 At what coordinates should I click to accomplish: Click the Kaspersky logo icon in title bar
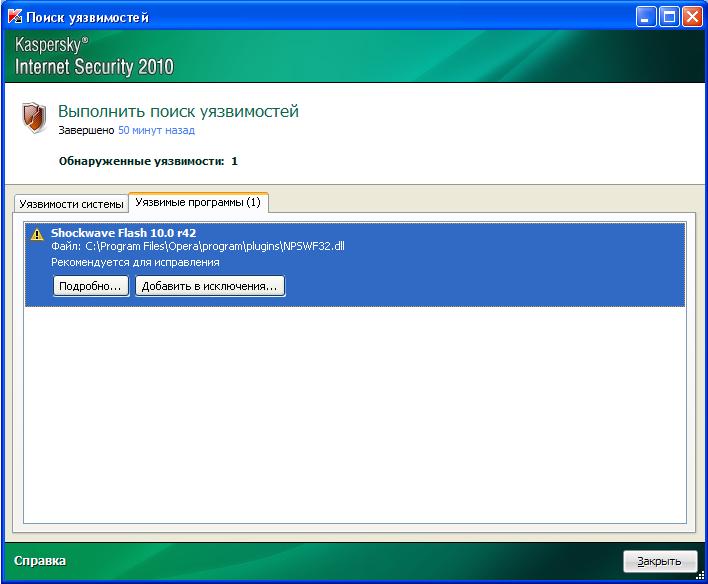click(15, 17)
